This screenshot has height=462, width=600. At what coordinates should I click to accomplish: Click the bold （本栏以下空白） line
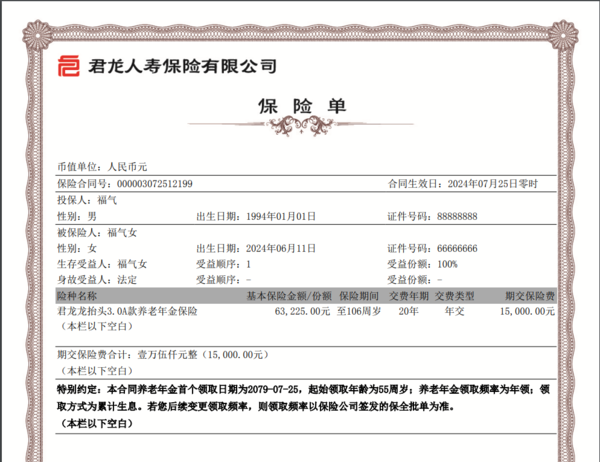pyautogui.click(x=96, y=423)
